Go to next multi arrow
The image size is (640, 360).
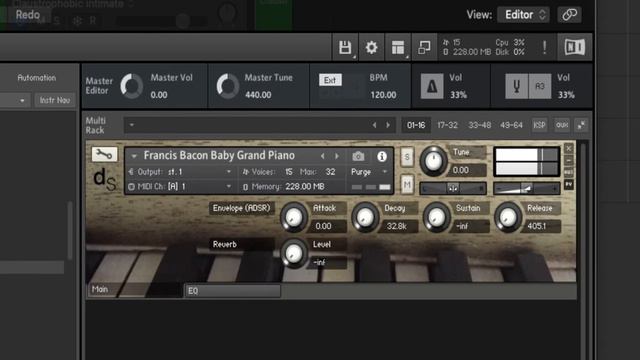pyautogui.click(x=388, y=125)
